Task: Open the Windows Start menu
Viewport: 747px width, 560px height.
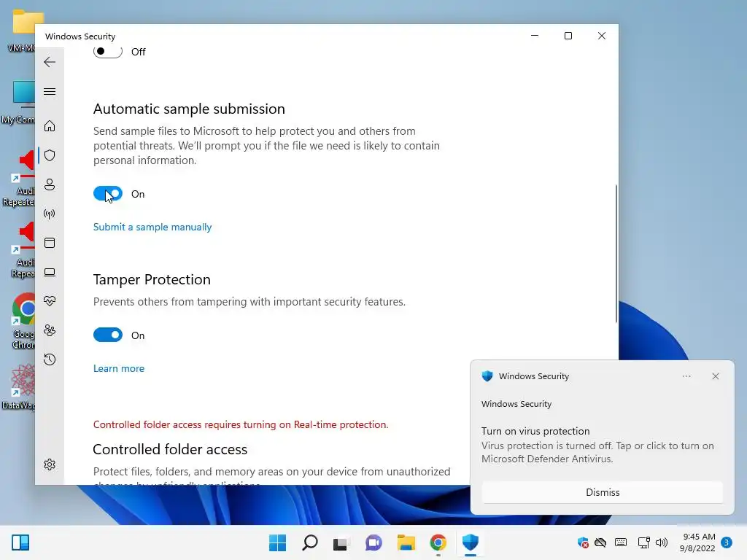Action: (278, 542)
